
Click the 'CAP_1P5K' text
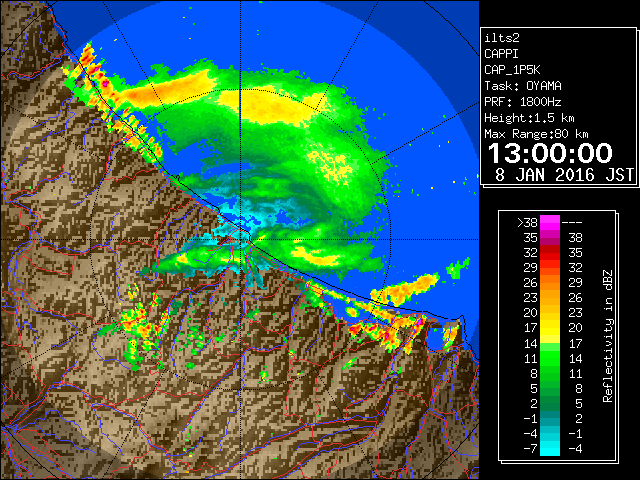512,70
